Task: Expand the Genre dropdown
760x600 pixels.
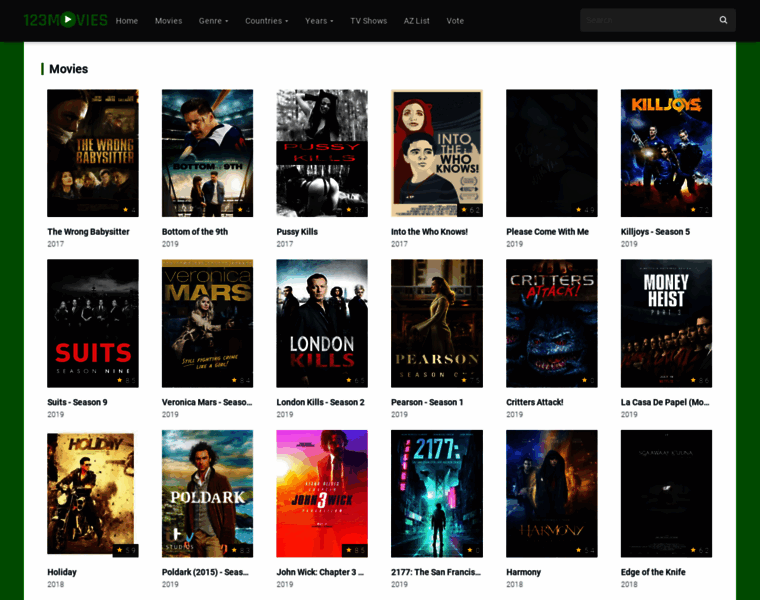Action: (213, 21)
